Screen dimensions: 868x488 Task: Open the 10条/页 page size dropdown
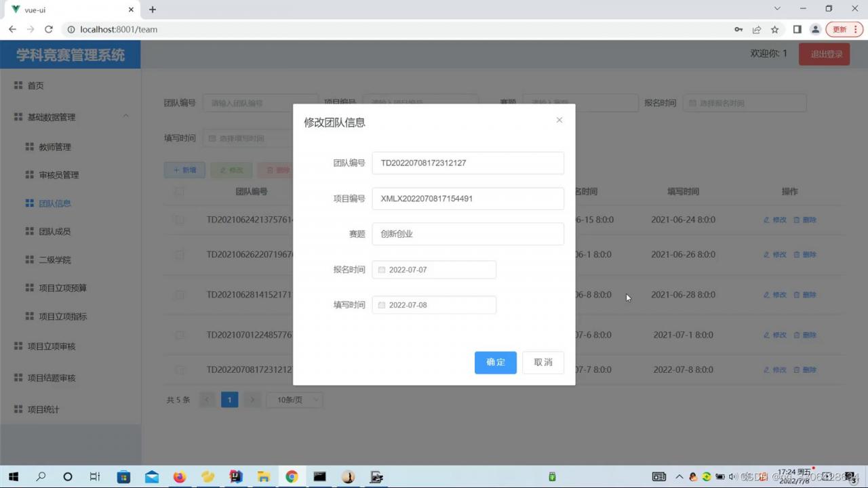coord(294,400)
